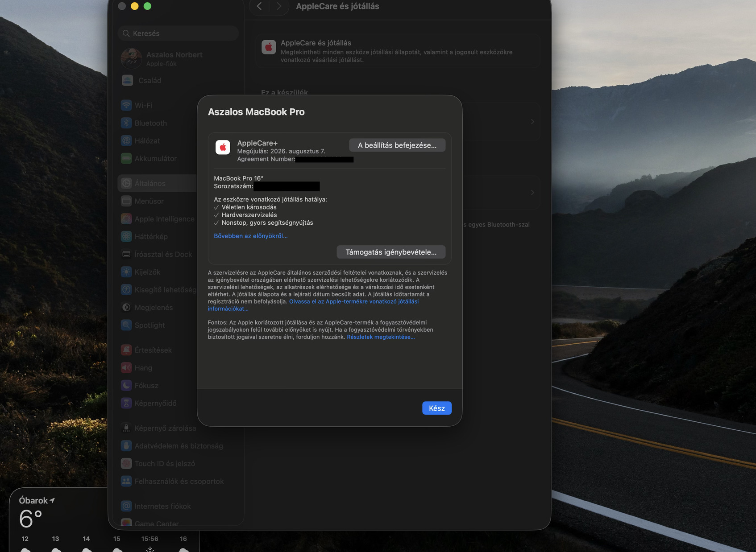Click Támogatás igénybevétele button
This screenshot has height=552, width=756.
(x=391, y=252)
